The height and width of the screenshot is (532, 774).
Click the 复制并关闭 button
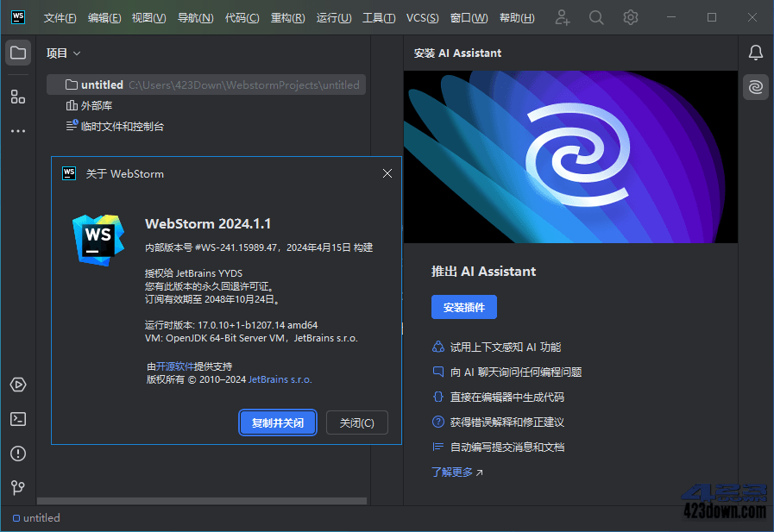point(277,422)
